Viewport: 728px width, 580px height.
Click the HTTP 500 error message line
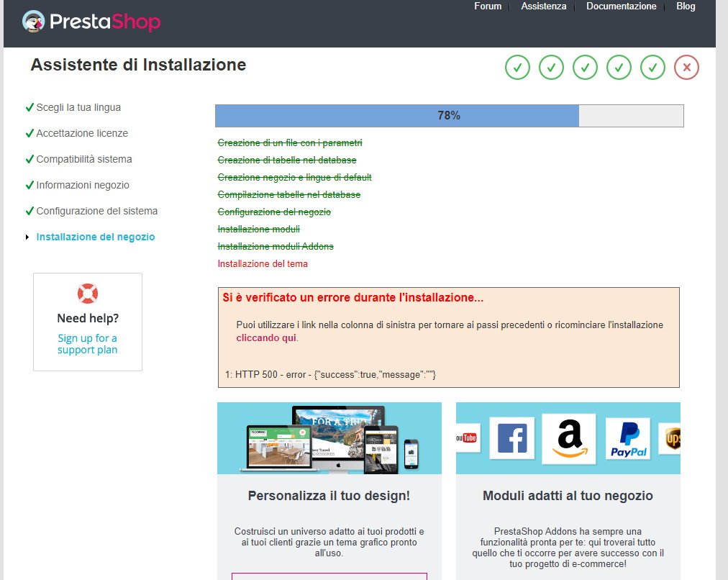[331, 374]
